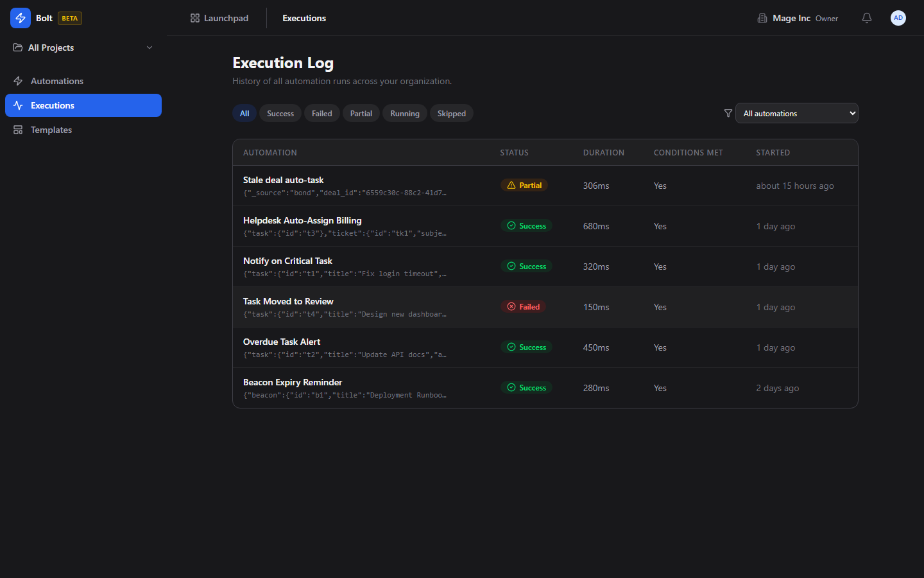Click the filter funnel icon
The height and width of the screenshot is (578, 924).
[x=728, y=114]
